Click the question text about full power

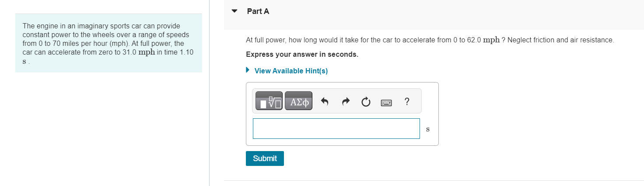point(430,40)
